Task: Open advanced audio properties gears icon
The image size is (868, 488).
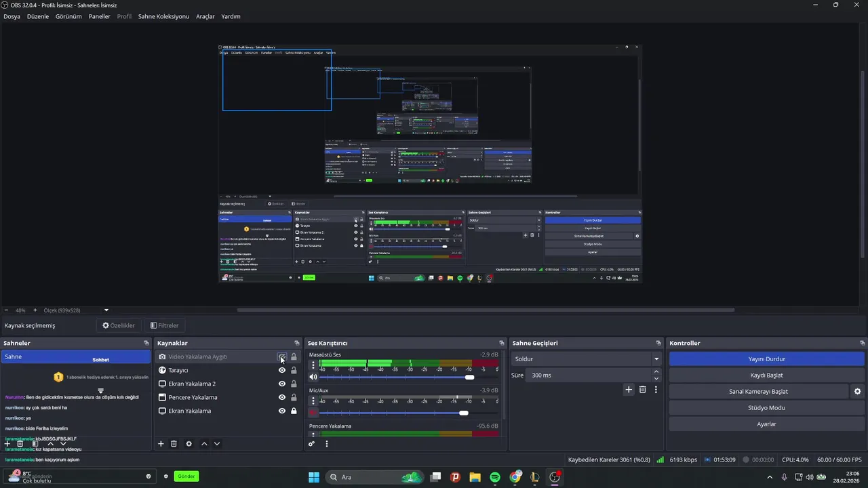Action: [312, 444]
